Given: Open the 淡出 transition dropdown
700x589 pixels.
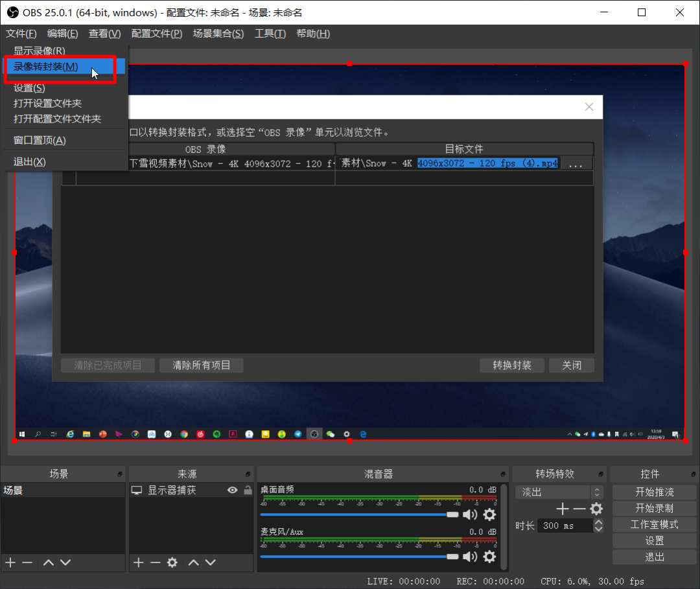Looking at the screenshot, I should 559,492.
